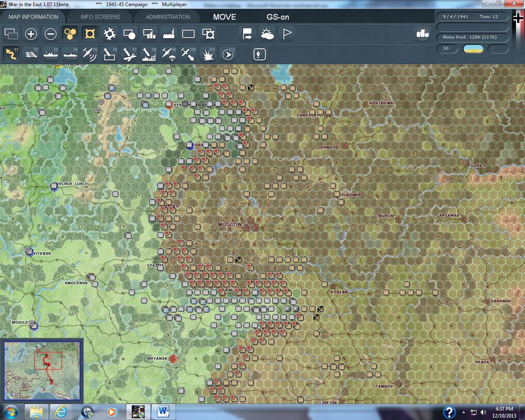The width and height of the screenshot is (525, 420).
Task: Select the F5 aircraft with radar waves mode
Action: (90, 54)
